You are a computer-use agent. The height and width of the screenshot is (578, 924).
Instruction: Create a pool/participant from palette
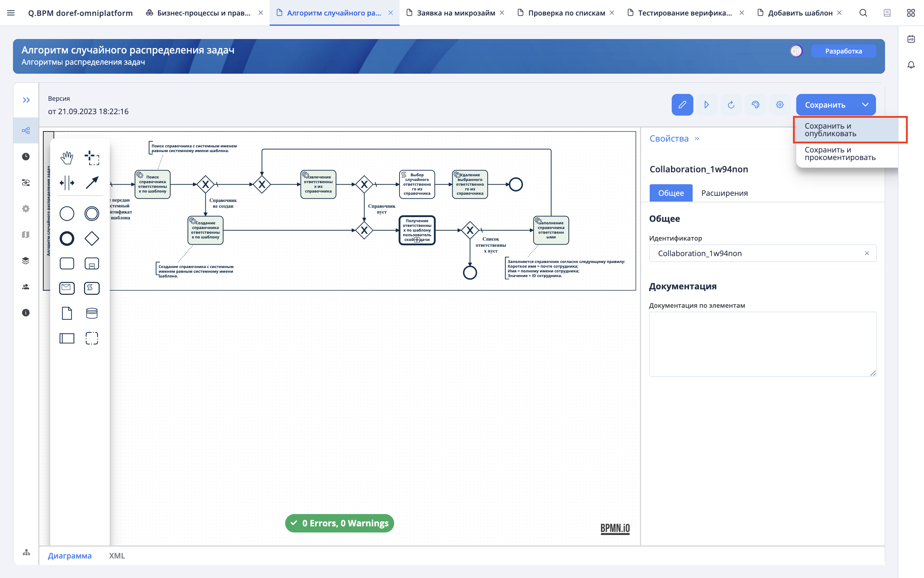coord(67,338)
